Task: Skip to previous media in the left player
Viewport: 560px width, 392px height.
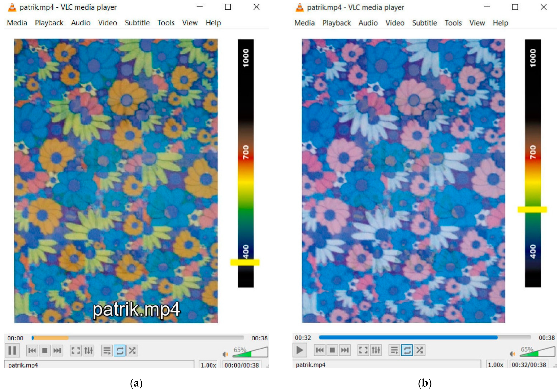Action: [32, 351]
